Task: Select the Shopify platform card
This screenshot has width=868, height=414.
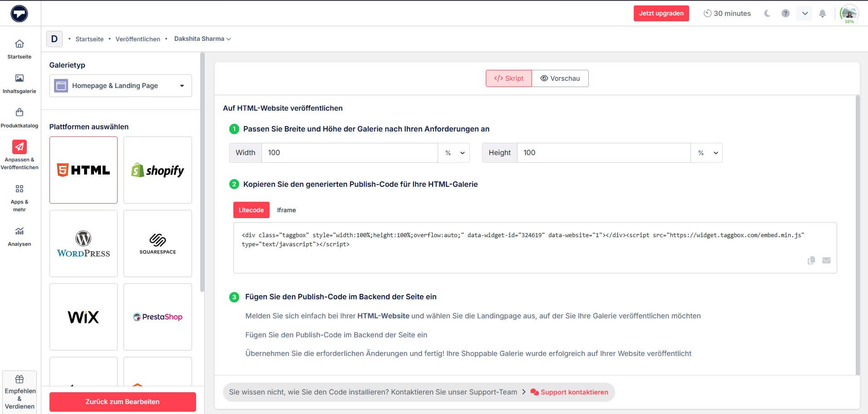Action: point(158,170)
